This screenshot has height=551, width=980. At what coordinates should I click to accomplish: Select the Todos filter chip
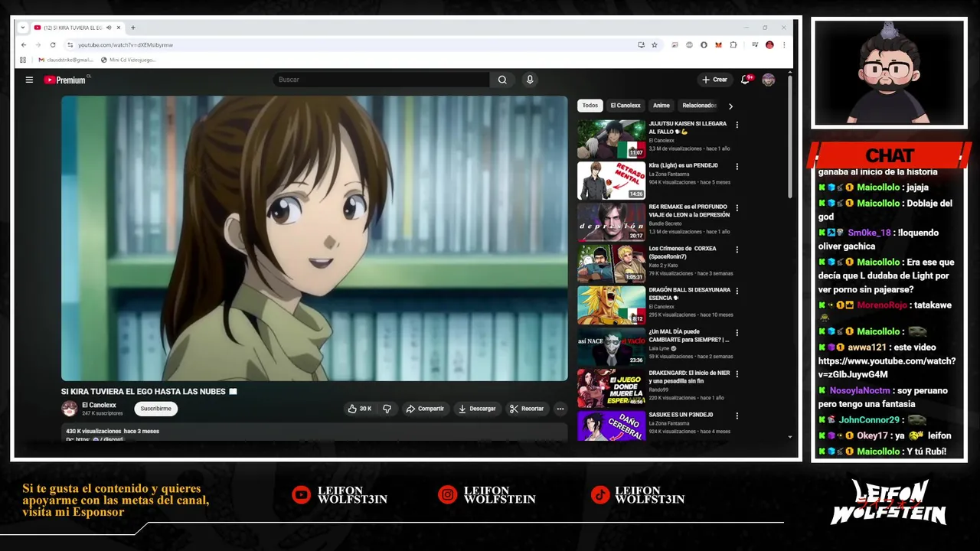(590, 106)
